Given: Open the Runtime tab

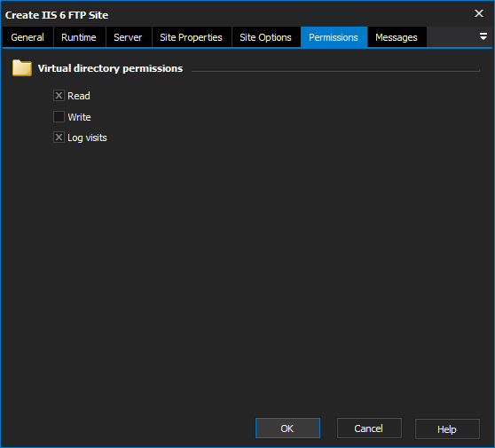Looking at the screenshot, I should point(79,37).
